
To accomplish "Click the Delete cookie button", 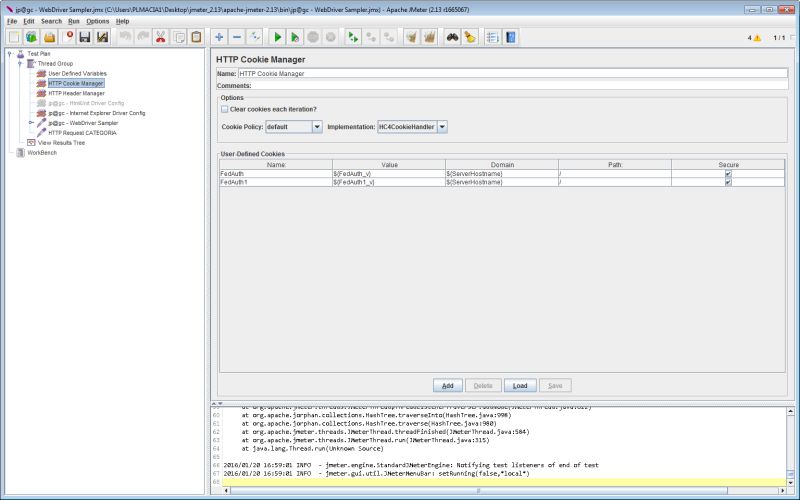I will click(x=483, y=386).
